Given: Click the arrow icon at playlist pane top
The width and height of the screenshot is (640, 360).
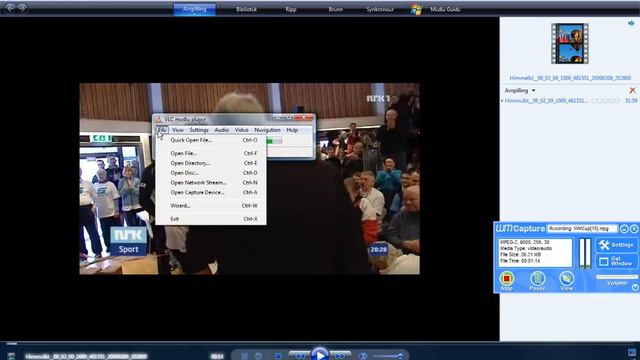Looking at the screenshot, I should (631, 24).
